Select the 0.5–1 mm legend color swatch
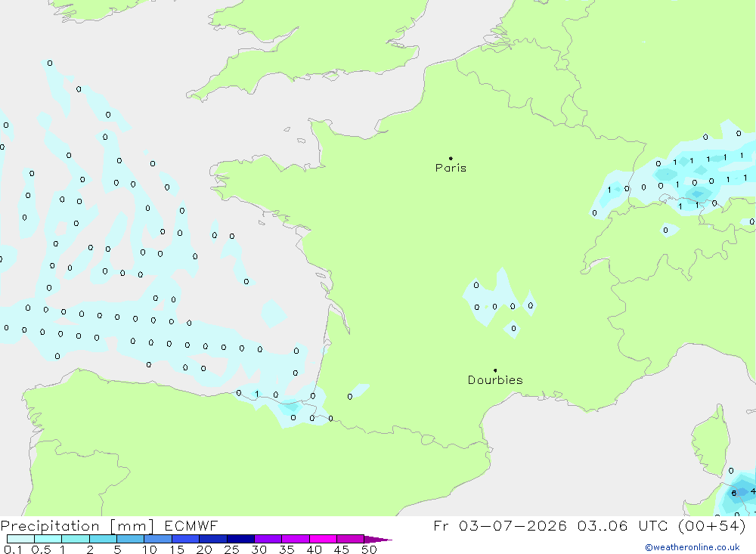The width and height of the screenshot is (756, 554). [48, 539]
